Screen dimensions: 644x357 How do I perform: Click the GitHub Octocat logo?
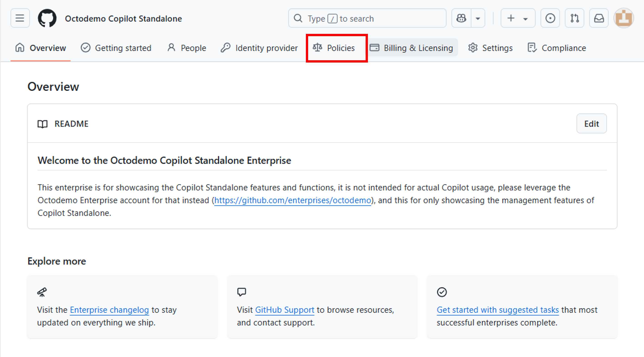pyautogui.click(x=47, y=18)
